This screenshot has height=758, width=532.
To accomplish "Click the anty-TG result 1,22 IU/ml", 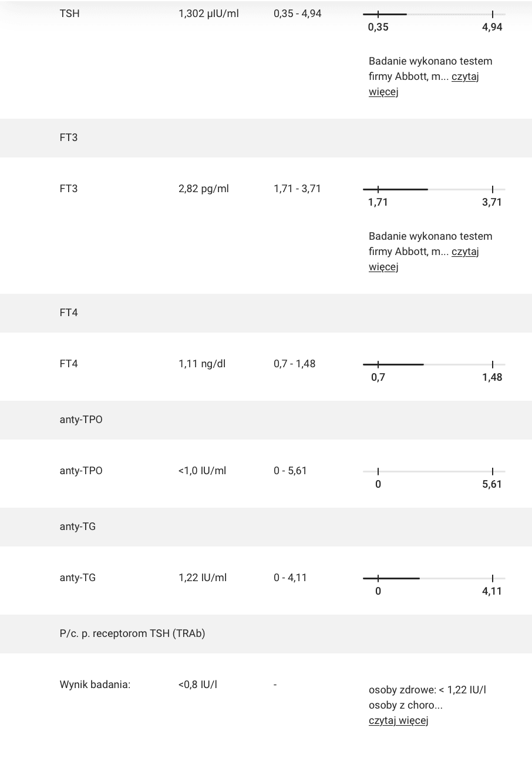I will (203, 578).
